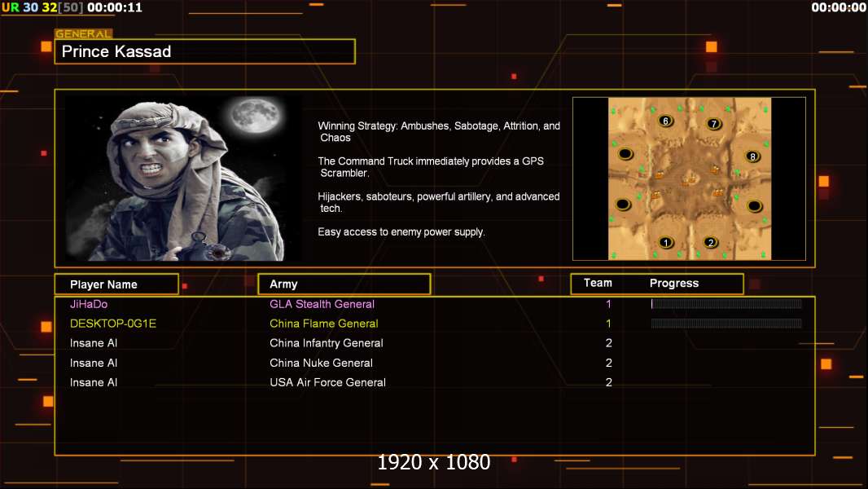868x489 pixels.
Task: Click the GENERAL label above name field
Action: pyautogui.click(x=83, y=33)
